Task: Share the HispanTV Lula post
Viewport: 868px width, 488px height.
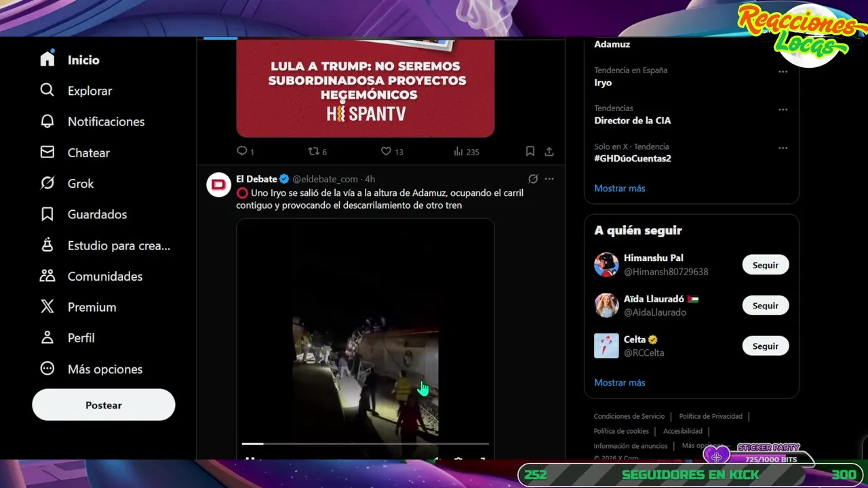Action: click(549, 151)
